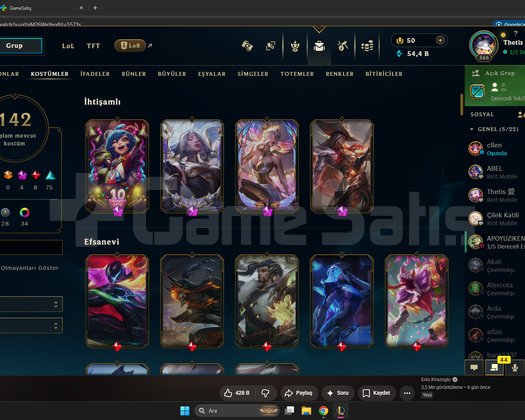Click the teal epic triangle gem icon
Image resolution: width=525 pixels, height=420 pixels.
[50, 175]
